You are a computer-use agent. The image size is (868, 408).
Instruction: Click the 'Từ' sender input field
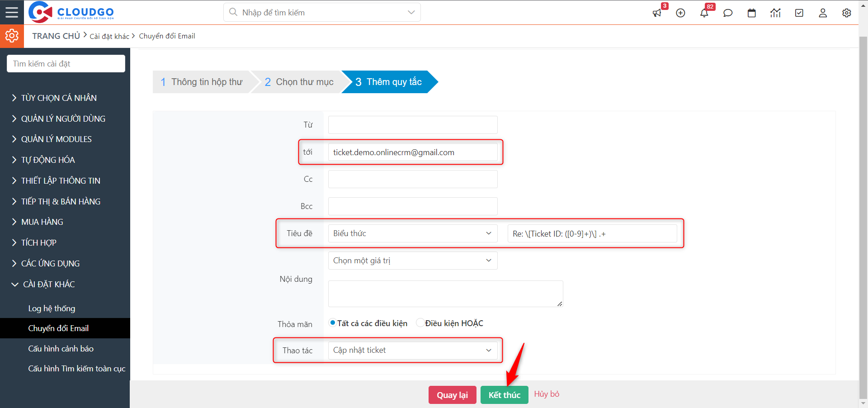click(412, 125)
